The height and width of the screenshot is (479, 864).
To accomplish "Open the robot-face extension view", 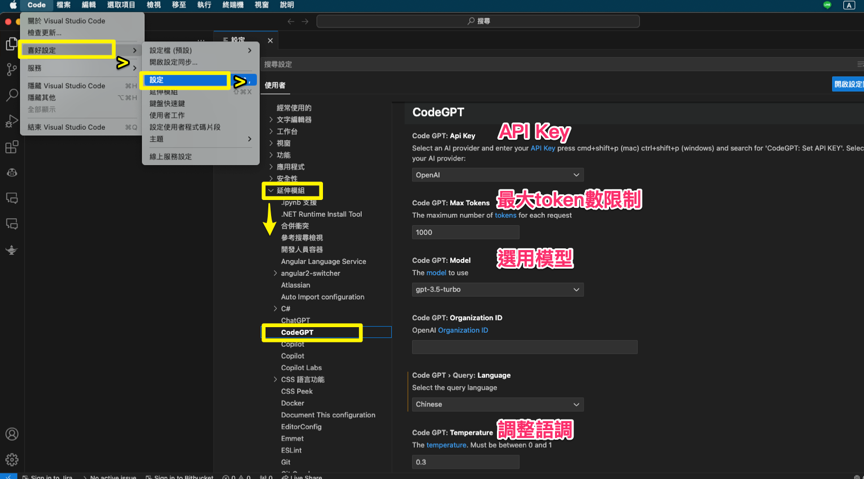I will pyautogui.click(x=12, y=173).
